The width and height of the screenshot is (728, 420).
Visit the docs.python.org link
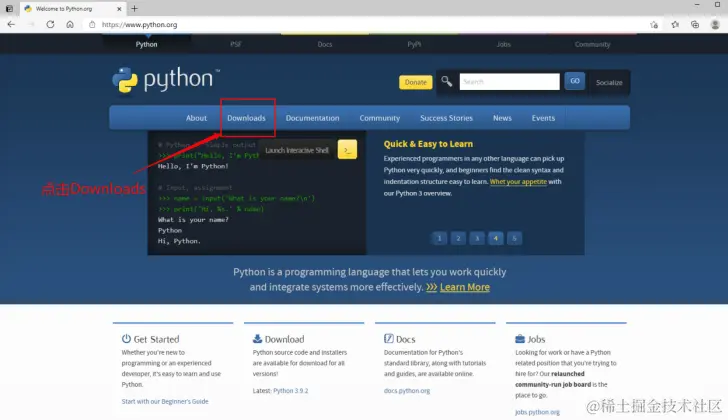407,391
